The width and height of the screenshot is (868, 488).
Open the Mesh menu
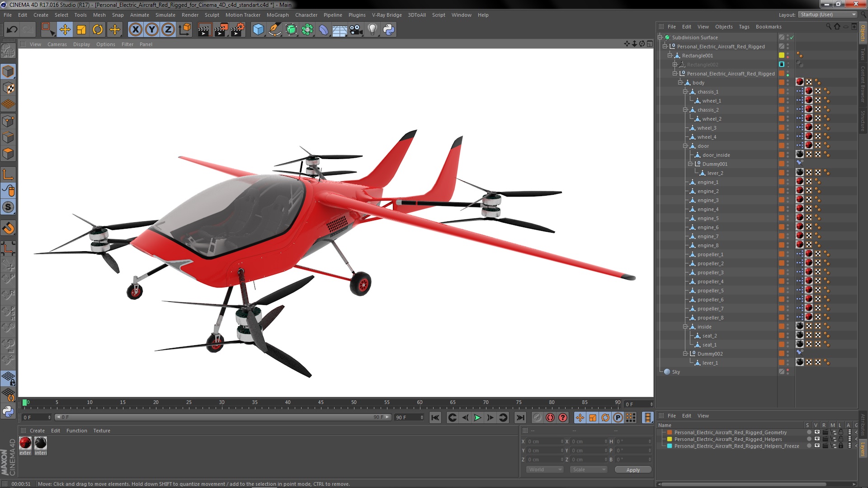(99, 15)
